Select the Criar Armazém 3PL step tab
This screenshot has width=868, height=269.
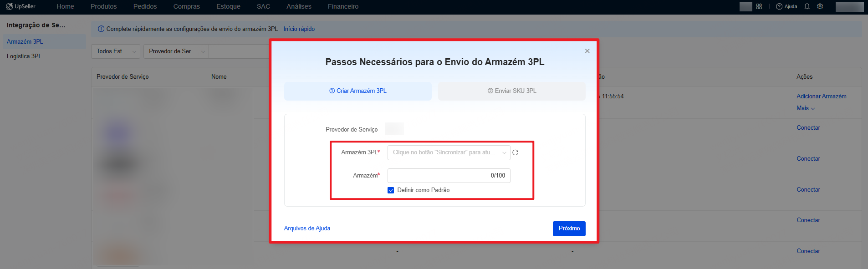(x=358, y=91)
